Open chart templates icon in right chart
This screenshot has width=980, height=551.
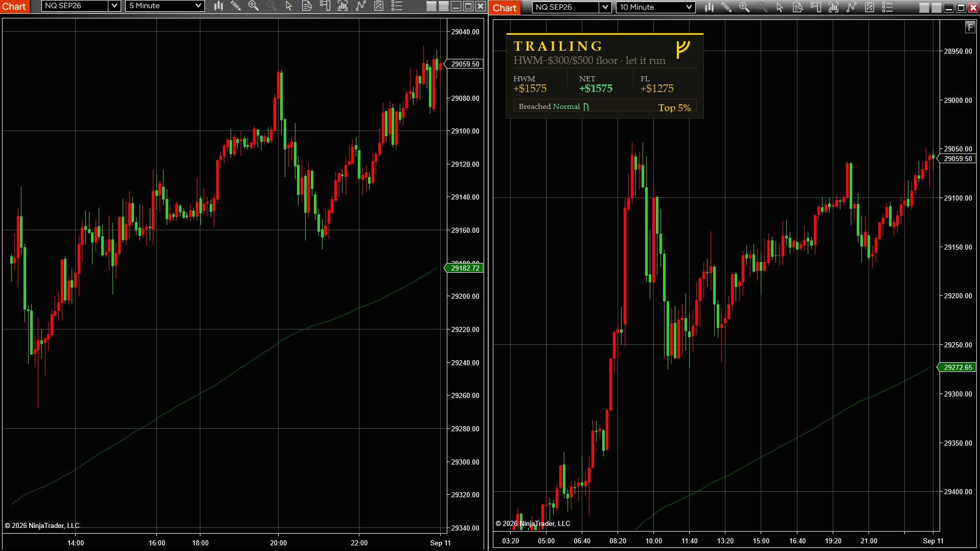point(870,7)
